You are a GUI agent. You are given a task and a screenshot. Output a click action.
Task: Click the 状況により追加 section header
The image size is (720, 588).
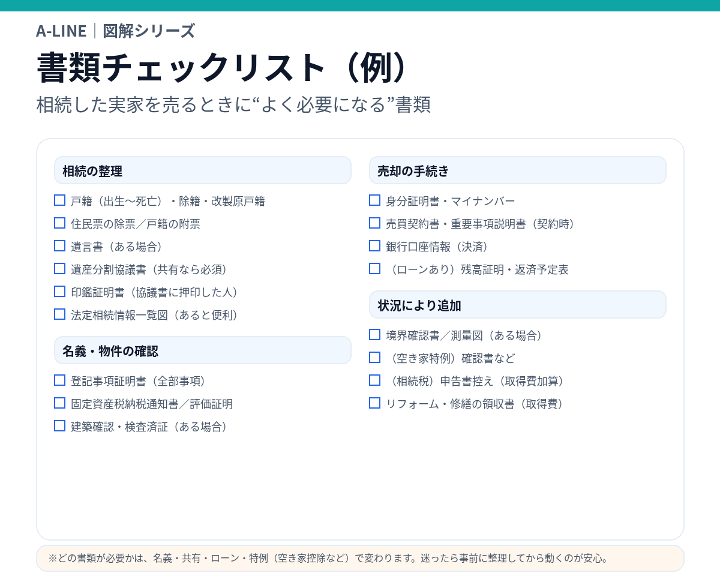pyautogui.click(x=517, y=305)
